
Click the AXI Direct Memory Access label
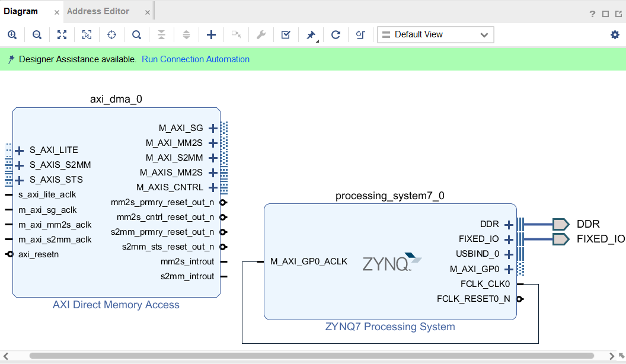point(116,305)
